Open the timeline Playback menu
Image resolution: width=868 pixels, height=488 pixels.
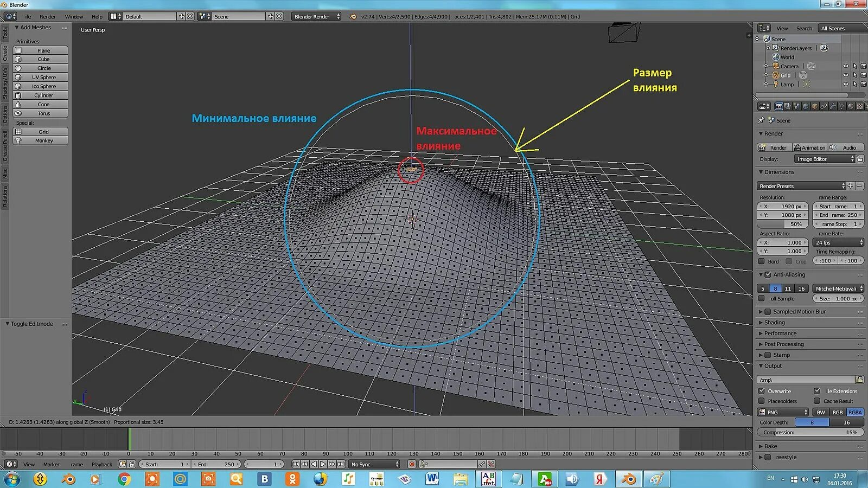click(x=102, y=464)
